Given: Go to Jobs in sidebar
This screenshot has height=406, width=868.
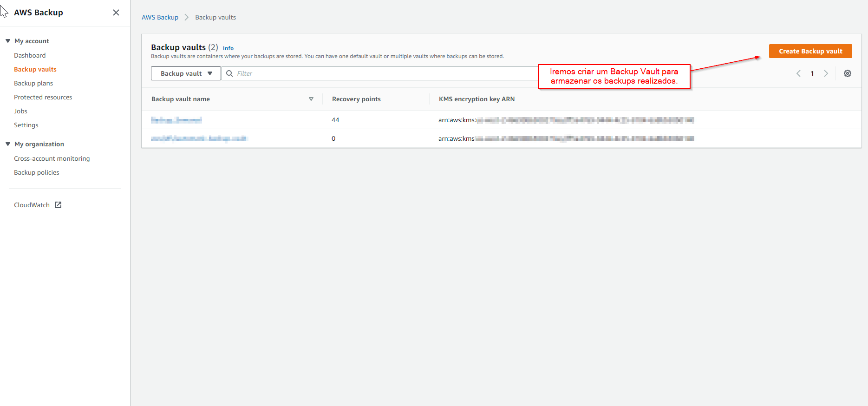Looking at the screenshot, I should pos(20,111).
